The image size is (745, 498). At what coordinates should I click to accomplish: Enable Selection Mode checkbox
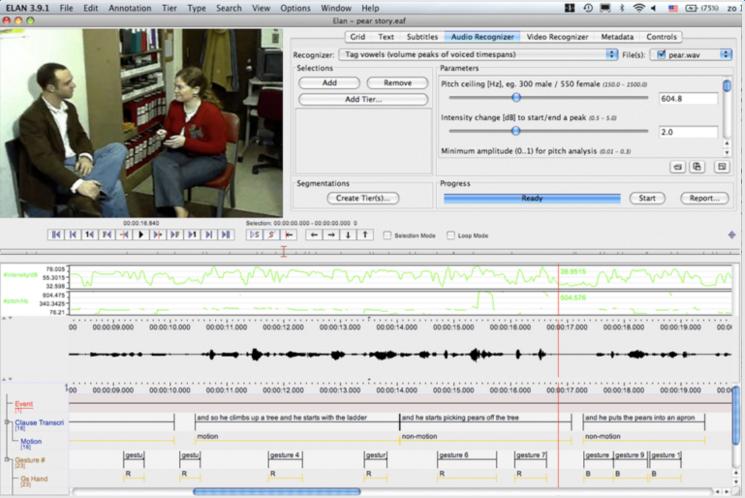pyautogui.click(x=388, y=236)
